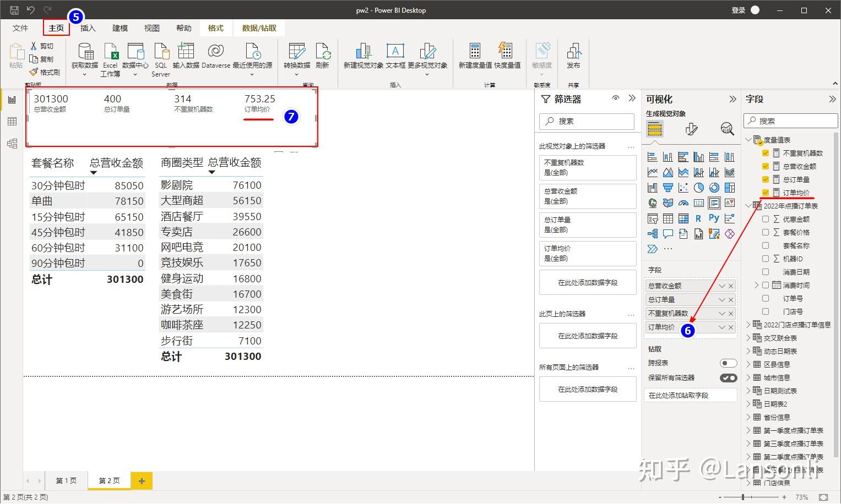Select the slicer visual icon
841x504 pixels.
point(654,219)
